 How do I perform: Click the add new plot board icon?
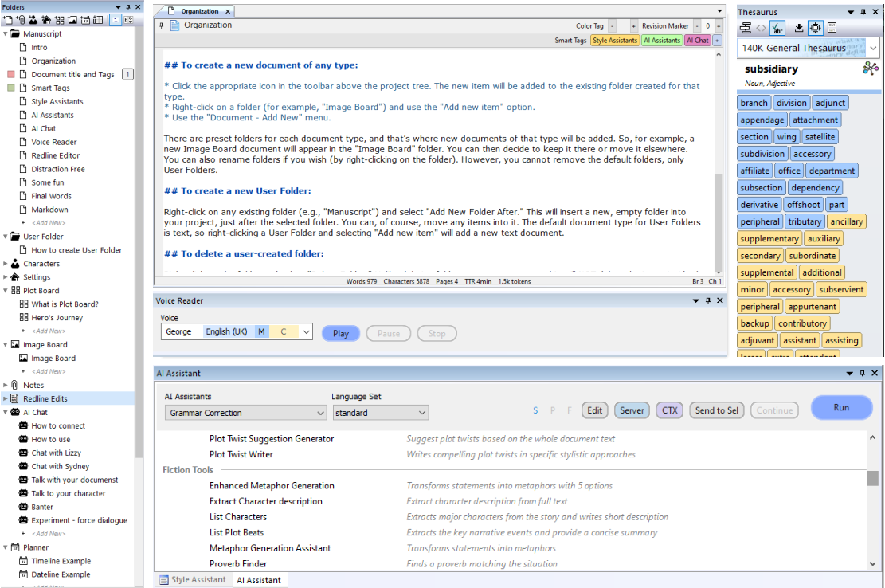tap(60, 20)
